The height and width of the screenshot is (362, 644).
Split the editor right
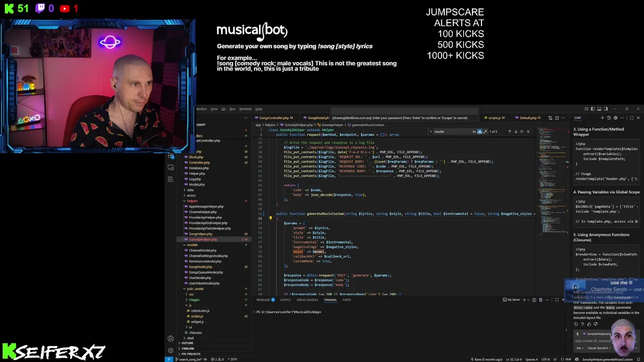tap(557, 118)
